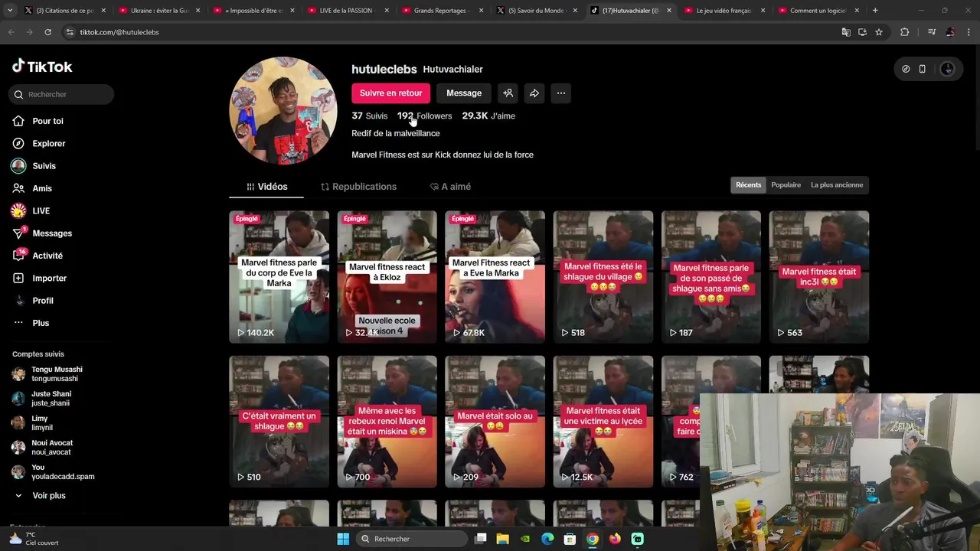Switch to Vidéos tab
The height and width of the screenshot is (551, 980).
(x=266, y=187)
